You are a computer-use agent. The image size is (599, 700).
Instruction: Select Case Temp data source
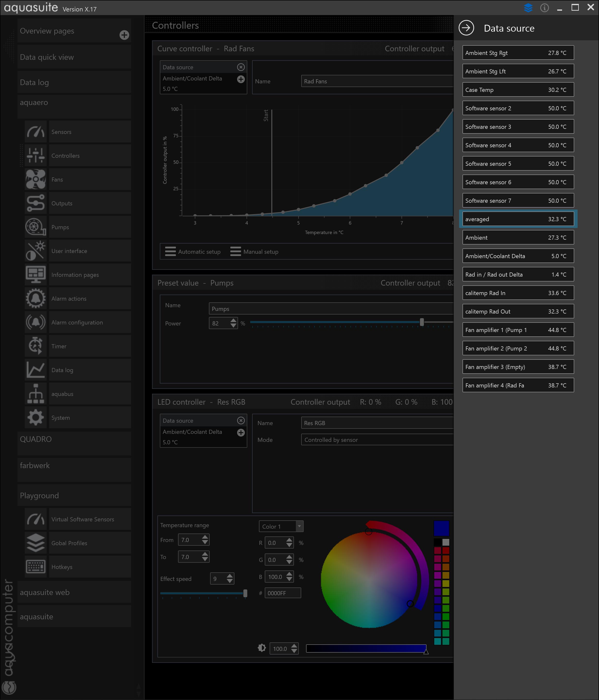[518, 89]
